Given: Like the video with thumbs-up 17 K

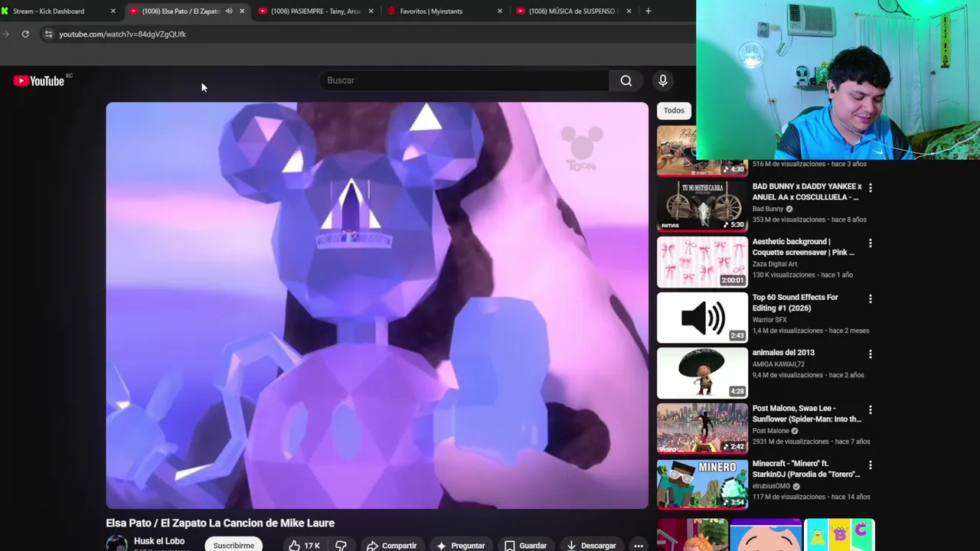Looking at the screenshot, I should [305, 546].
